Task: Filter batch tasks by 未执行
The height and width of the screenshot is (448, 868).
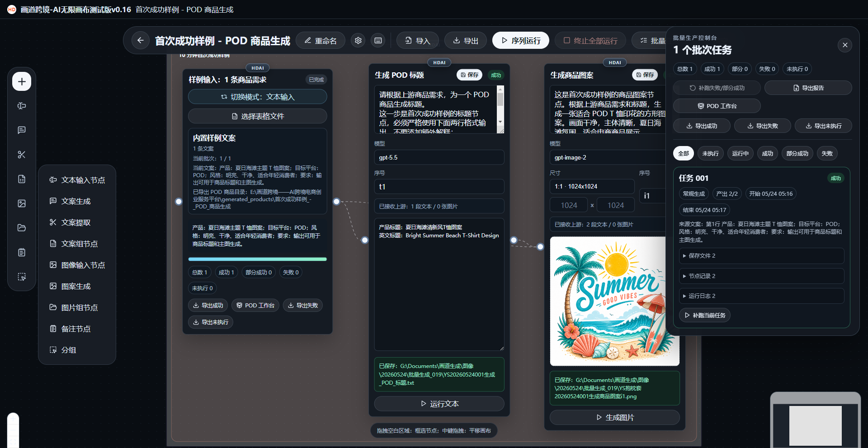Action: [x=710, y=154]
